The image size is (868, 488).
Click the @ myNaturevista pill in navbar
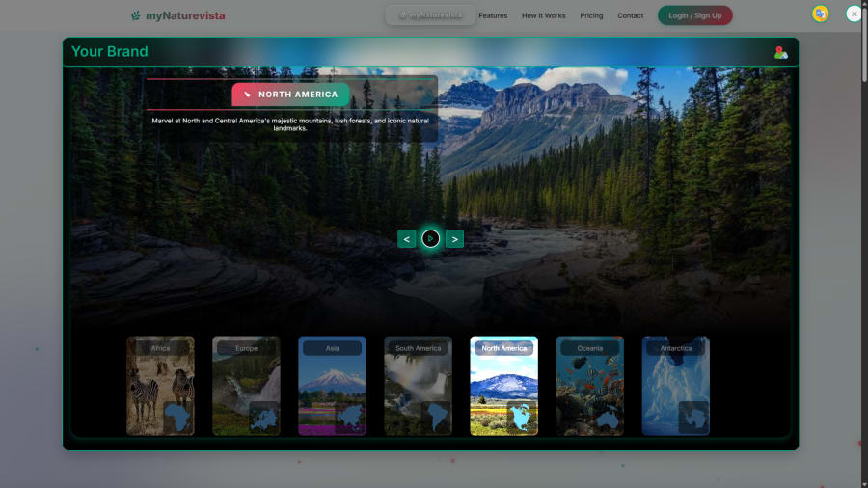(430, 14)
